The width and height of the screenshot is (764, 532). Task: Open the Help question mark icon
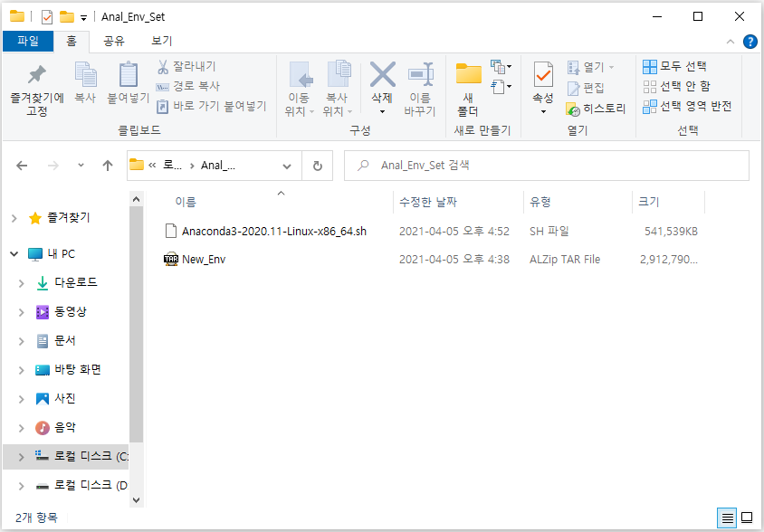click(x=750, y=42)
